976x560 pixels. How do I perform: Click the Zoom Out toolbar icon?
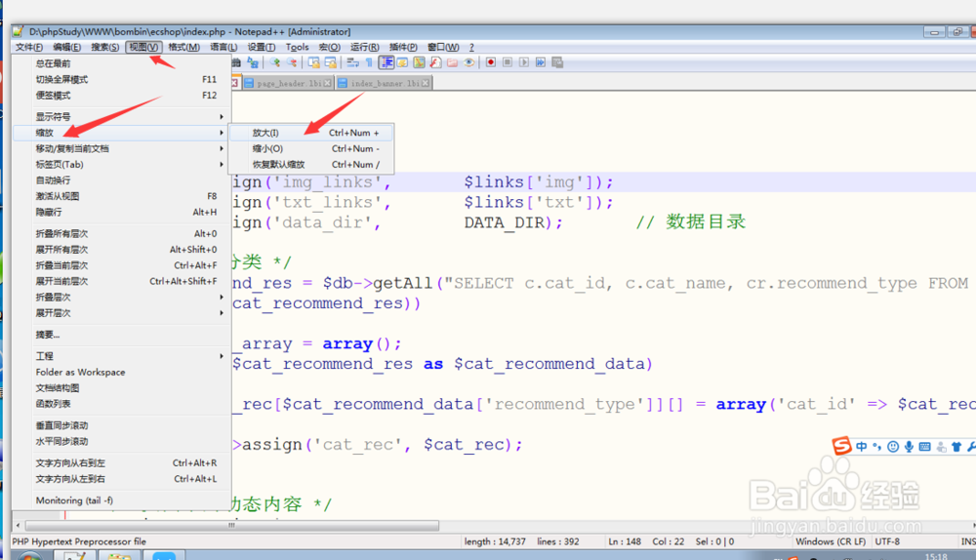tap(291, 62)
